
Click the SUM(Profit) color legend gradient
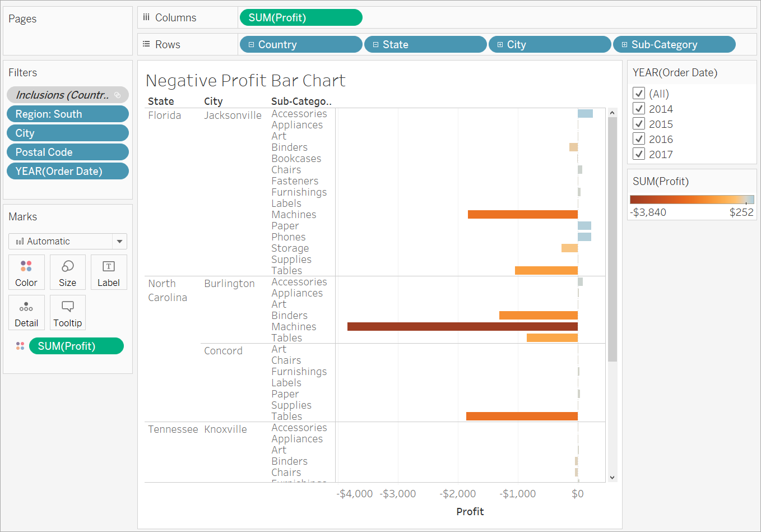pos(692,200)
